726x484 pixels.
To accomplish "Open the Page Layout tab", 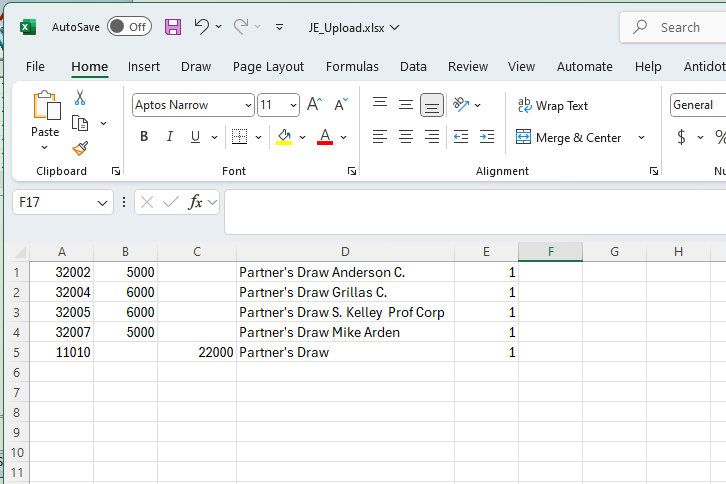I will click(x=268, y=67).
